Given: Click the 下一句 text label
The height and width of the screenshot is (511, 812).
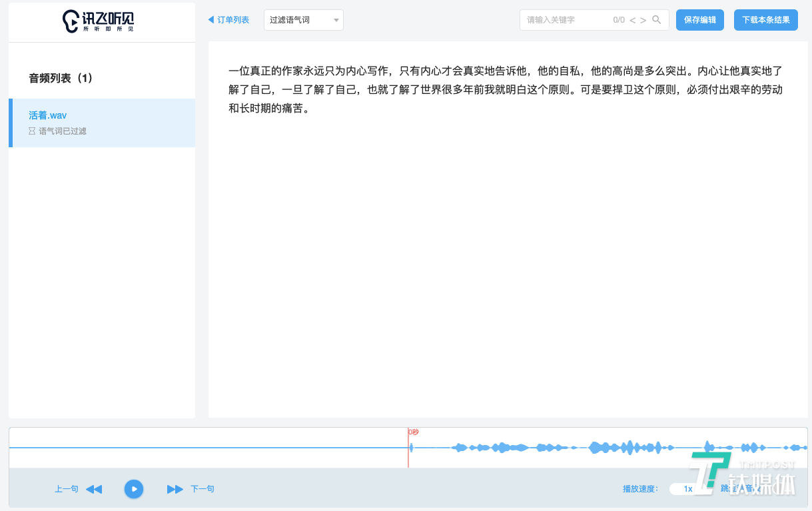Looking at the screenshot, I should [x=203, y=489].
